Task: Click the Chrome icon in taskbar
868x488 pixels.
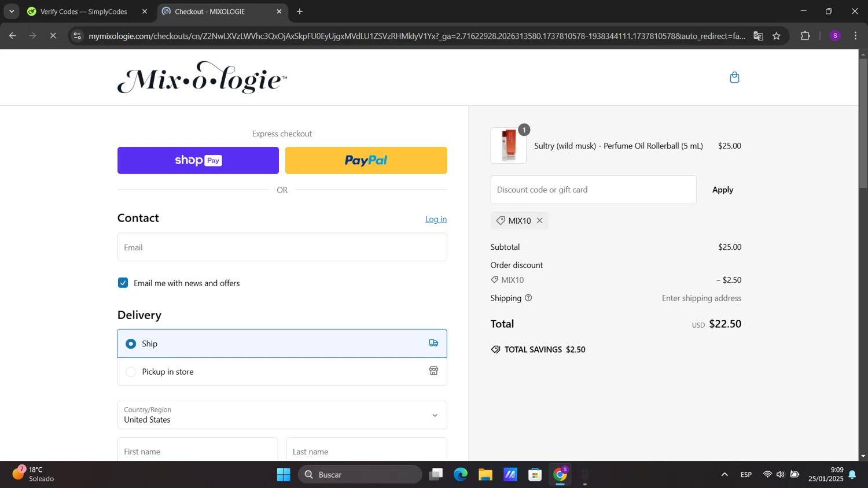Action: 560,475
